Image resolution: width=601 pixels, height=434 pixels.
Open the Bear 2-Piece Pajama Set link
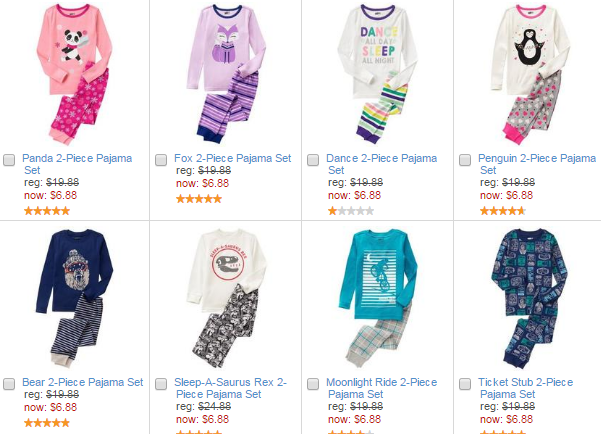[x=82, y=382]
